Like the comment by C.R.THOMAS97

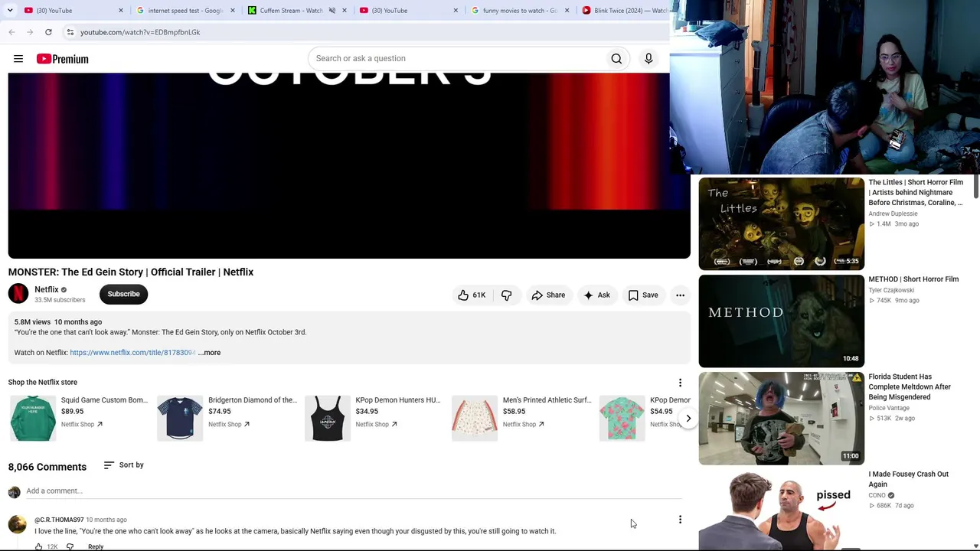click(38, 546)
